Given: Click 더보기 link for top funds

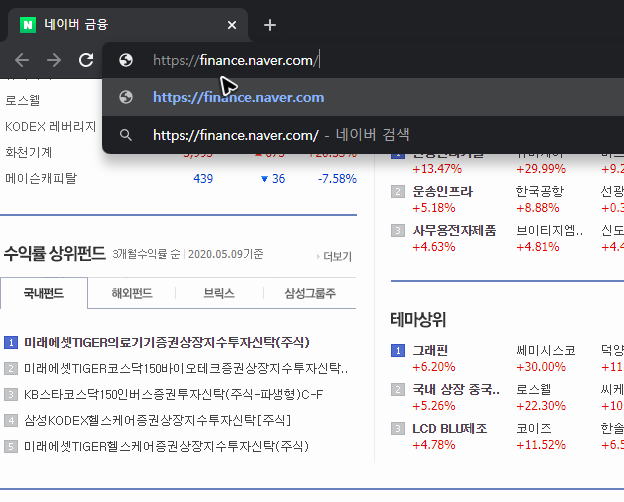Looking at the screenshot, I should (x=335, y=256).
